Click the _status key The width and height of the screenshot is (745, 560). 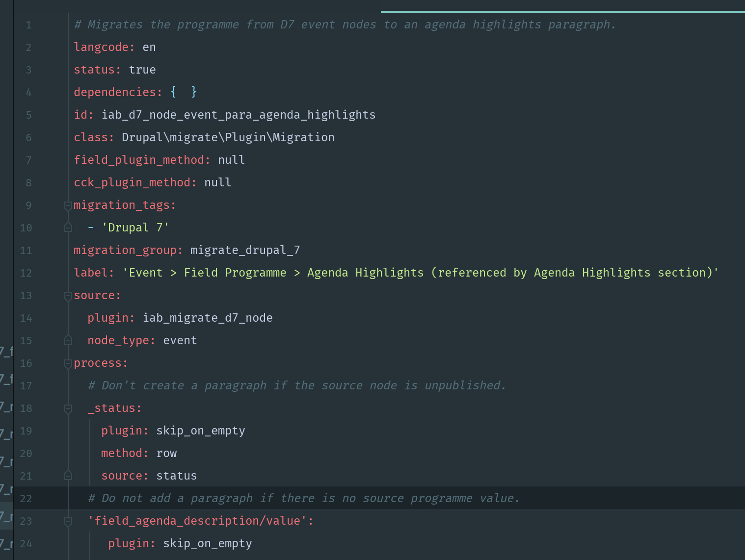114,408
